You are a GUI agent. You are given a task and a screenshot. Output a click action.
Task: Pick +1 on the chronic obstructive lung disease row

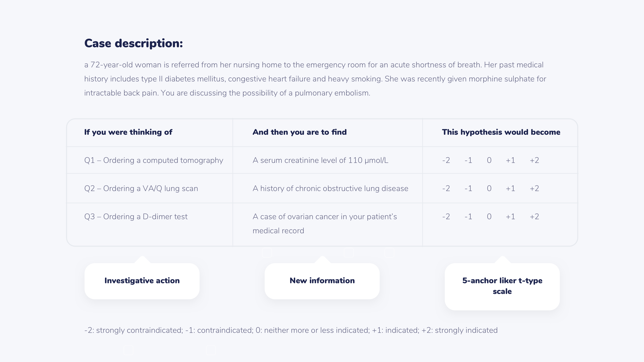(x=510, y=188)
